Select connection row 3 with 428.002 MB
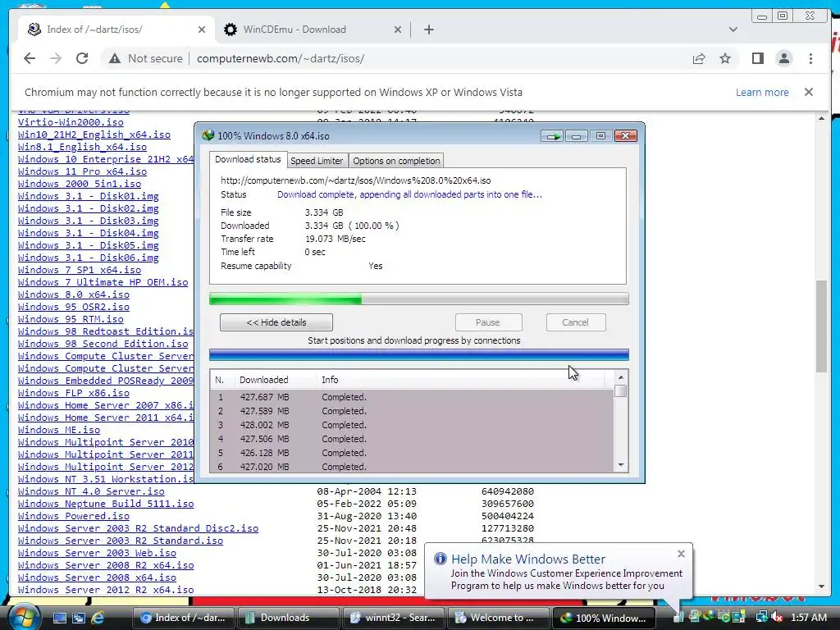The image size is (840, 630). [x=412, y=425]
